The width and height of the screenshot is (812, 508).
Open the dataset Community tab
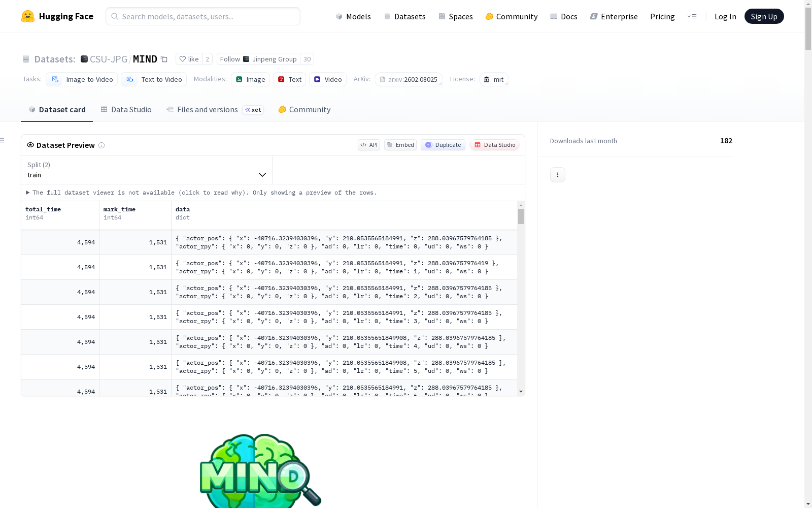(304, 110)
